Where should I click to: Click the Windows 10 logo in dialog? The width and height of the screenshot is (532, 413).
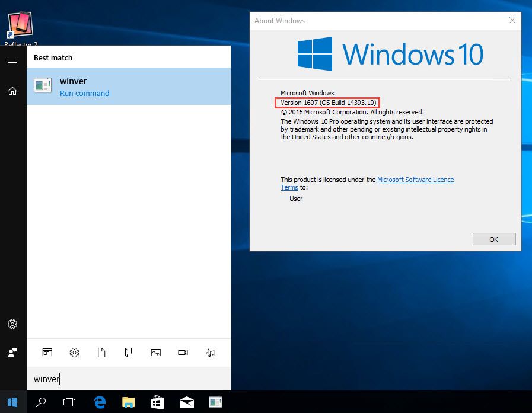(x=390, y=54)
